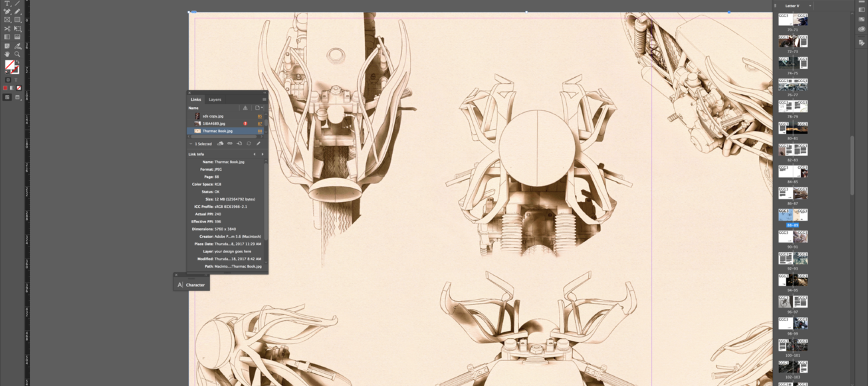Click the Fill color swatch
This screenshot has height=386, width=868.
pyautogui.click(x=9, y=65)
